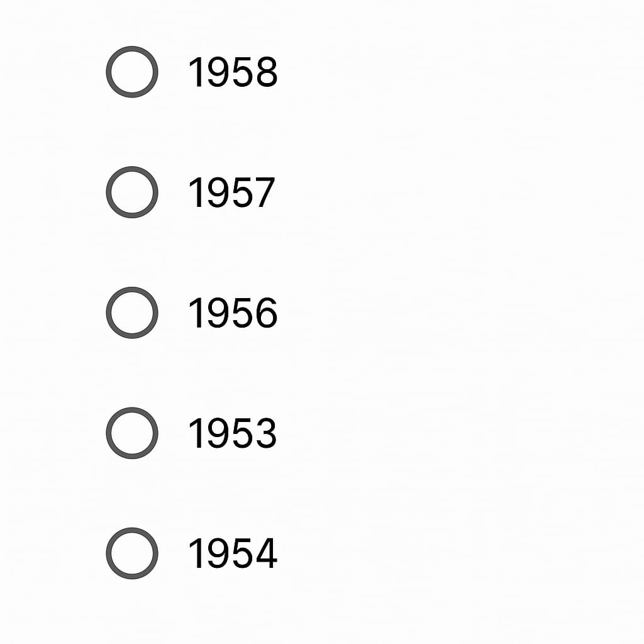Select the 1954 radio button
The width and height of the screenshot is (644, 644).
(131, 553)
